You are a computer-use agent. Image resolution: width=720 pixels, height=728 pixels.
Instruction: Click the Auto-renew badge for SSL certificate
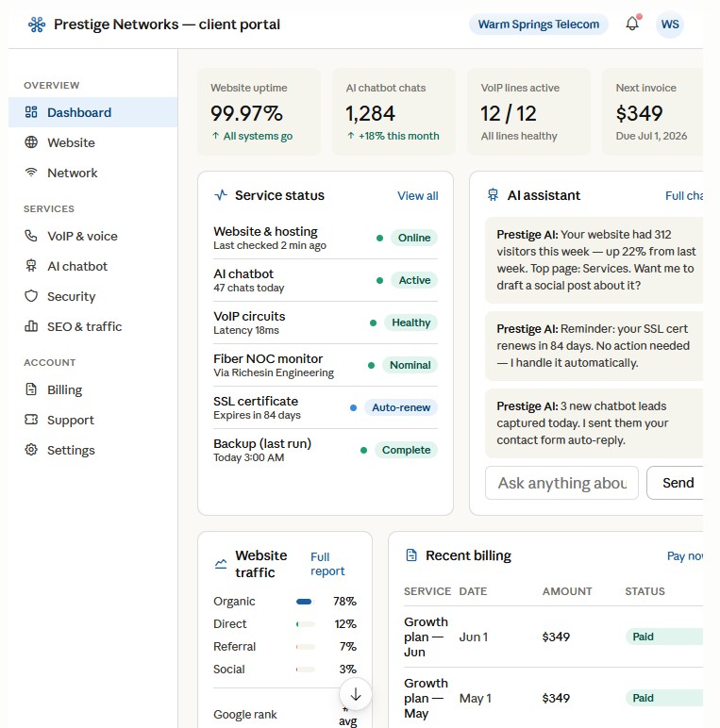pos(401,407)
